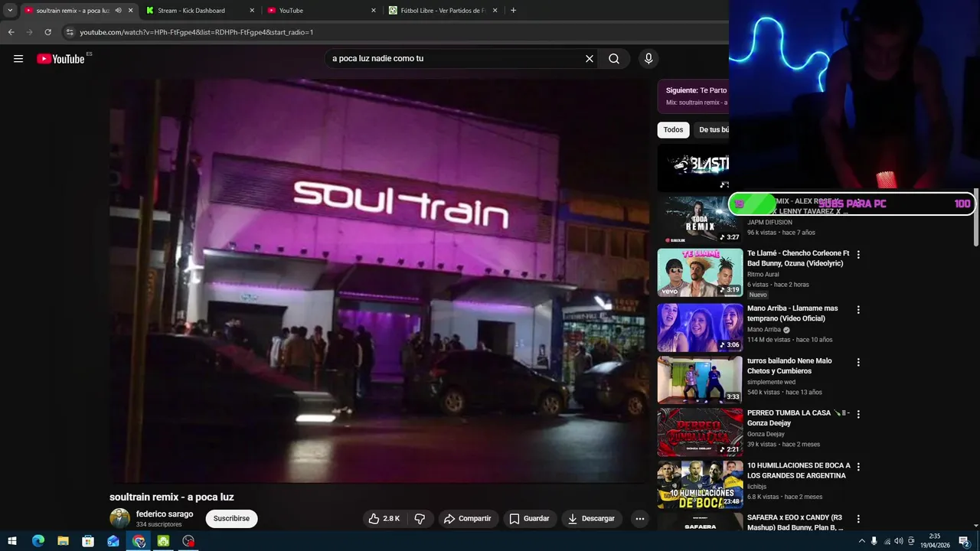The image size is (980, 551).
Task: Open the volume control in system tray
Action: pyautogui.click(x=899, y=541)
